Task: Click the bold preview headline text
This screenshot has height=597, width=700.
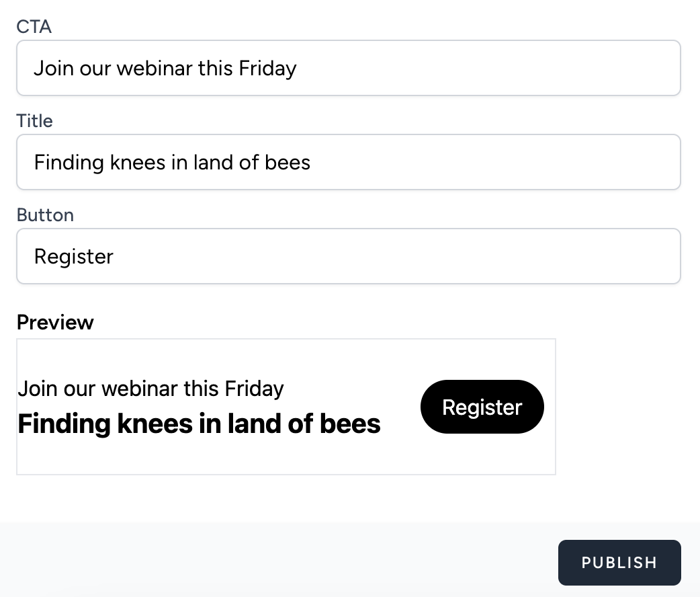Action: (x=199, y=424)
